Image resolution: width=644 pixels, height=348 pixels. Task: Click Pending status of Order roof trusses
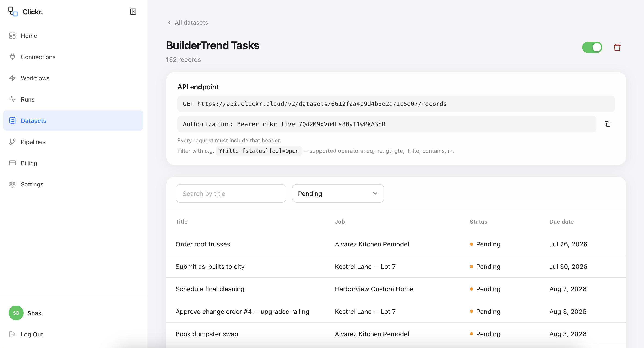point(485,244)
